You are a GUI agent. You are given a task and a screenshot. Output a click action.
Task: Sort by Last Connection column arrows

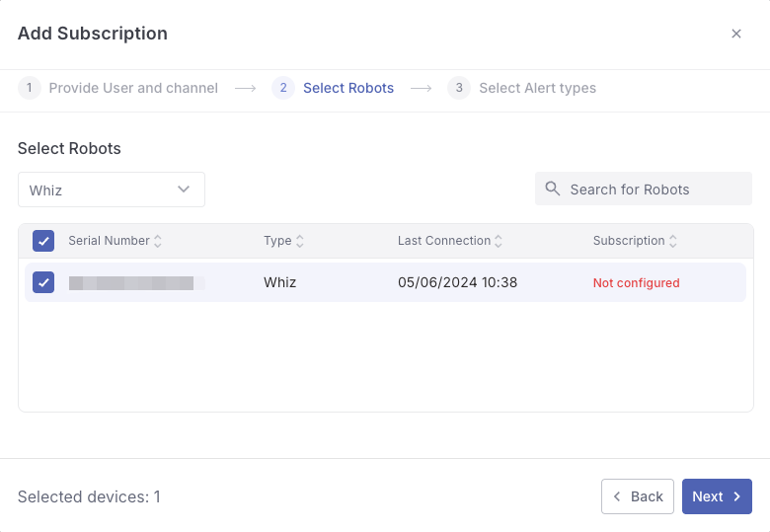(499, 241)
